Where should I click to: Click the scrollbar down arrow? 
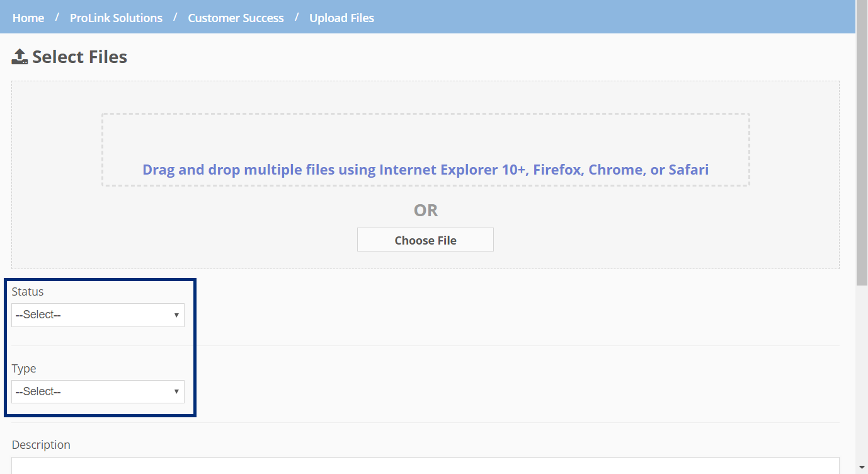[862, 467]
